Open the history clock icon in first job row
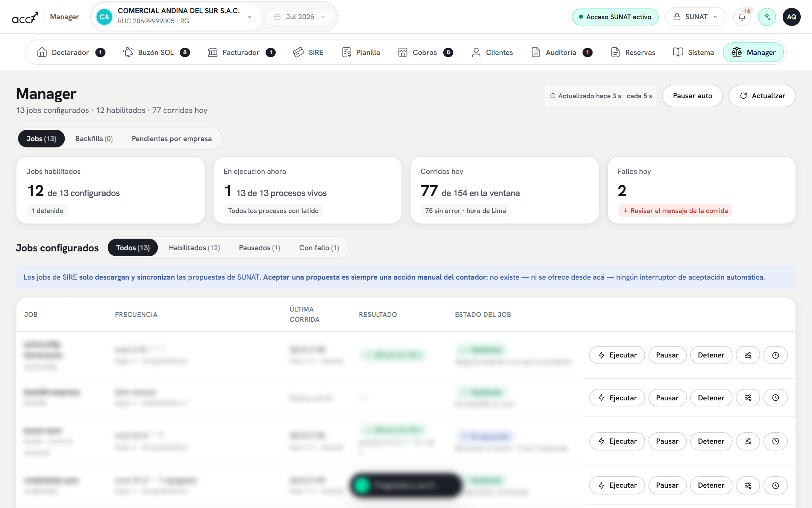812x508 pixels. 776,355
